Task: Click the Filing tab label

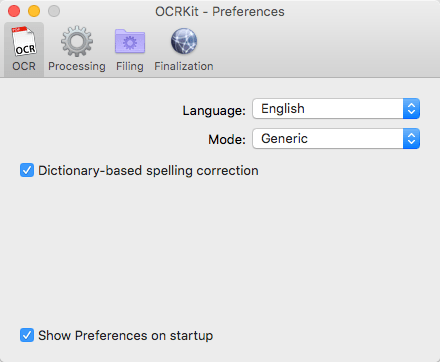Action: point(130,66)
